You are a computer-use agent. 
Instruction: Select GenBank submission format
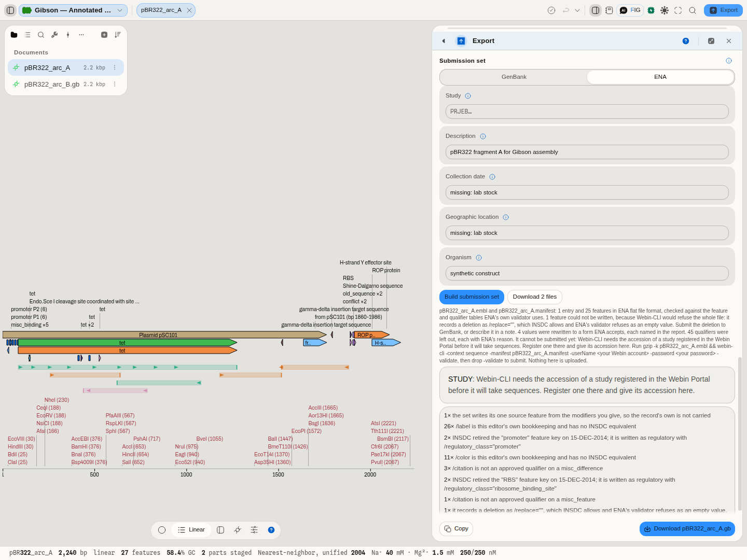(x=514, y=77)
